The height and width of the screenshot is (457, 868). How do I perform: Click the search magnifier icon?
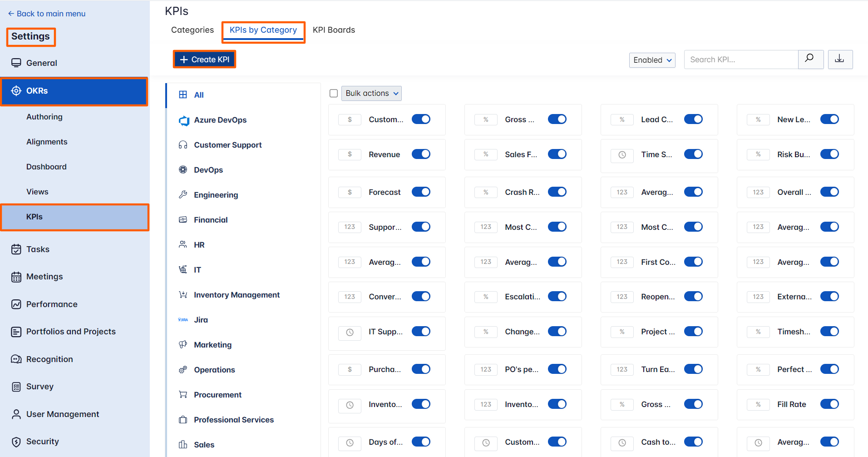[810, 59]
